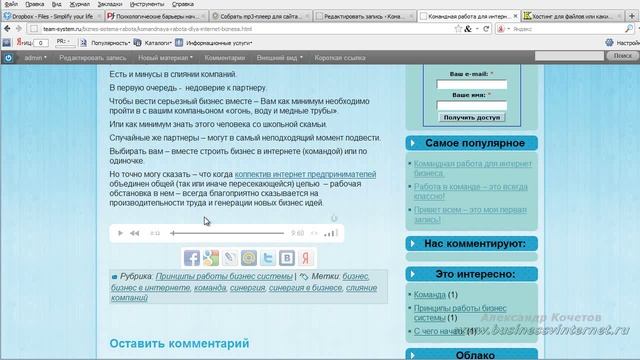Click the audio player progress track
This screenshot has width=640, height=360.
(x=227, y=233)
